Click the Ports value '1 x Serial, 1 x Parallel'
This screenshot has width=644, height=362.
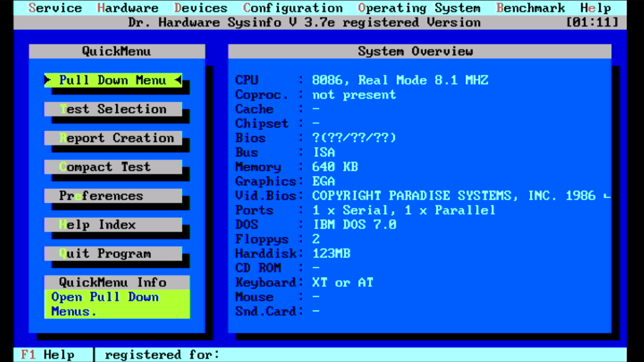pyautogui.click(x=404, y=210)
